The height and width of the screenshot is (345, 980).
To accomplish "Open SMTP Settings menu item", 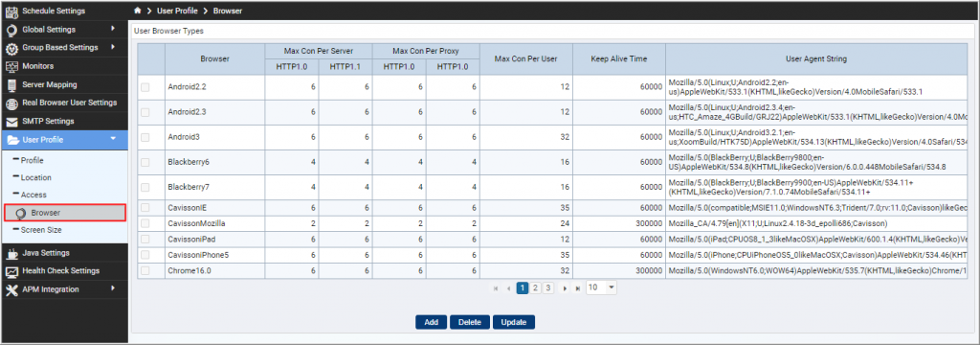I will click(x=64, y=122).
